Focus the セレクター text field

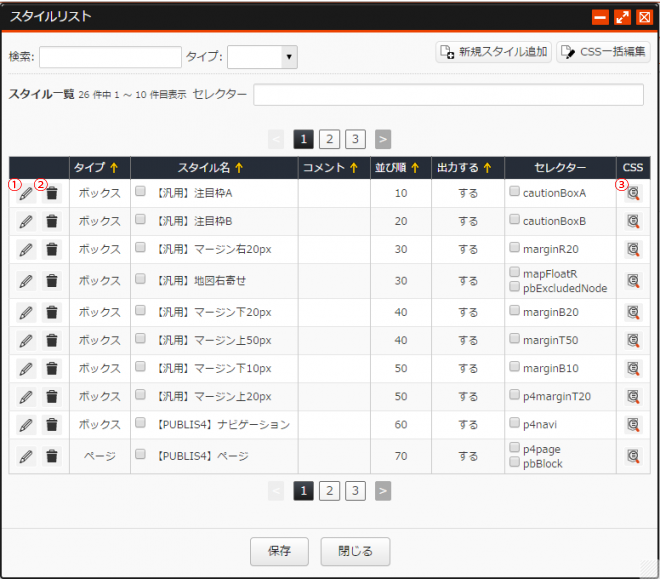click(448, 95)
